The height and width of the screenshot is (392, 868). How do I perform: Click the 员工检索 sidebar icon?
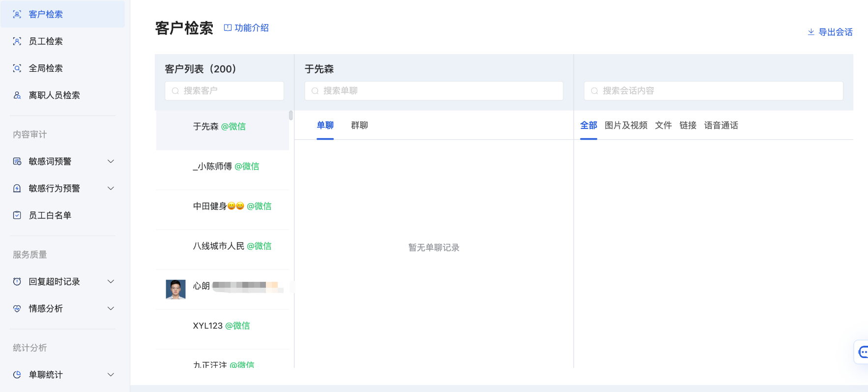[17, 41]
